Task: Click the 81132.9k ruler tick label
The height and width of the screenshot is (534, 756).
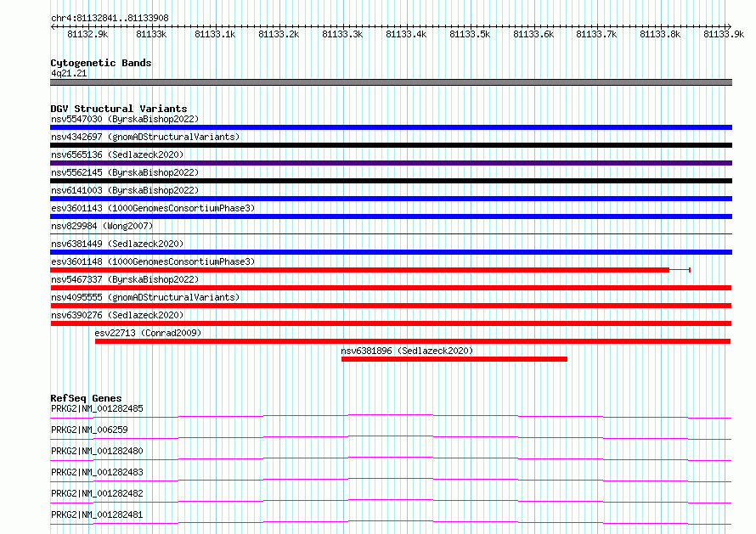Action: 87,34
